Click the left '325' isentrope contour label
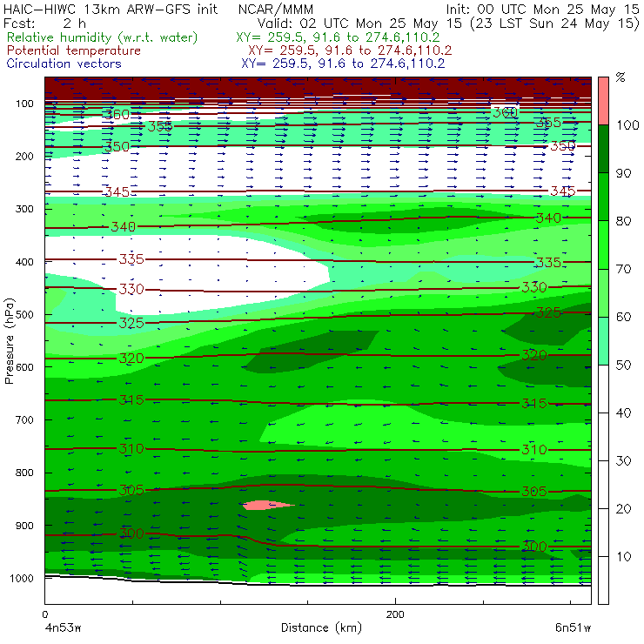This screenshot has height=644, width=644. 131,323
